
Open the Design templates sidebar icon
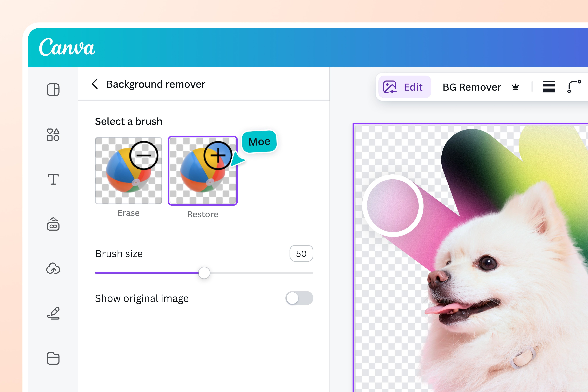pos(53,90)
